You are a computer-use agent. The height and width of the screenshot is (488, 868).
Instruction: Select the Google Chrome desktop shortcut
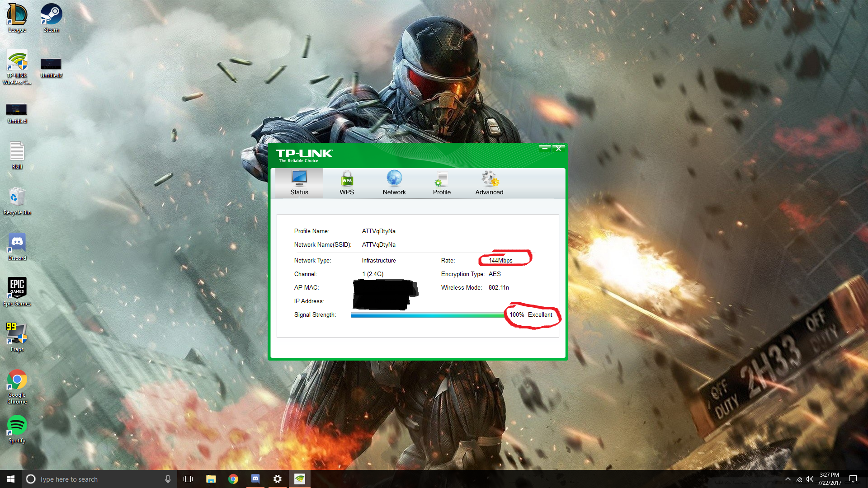click(x=17, y=387)
